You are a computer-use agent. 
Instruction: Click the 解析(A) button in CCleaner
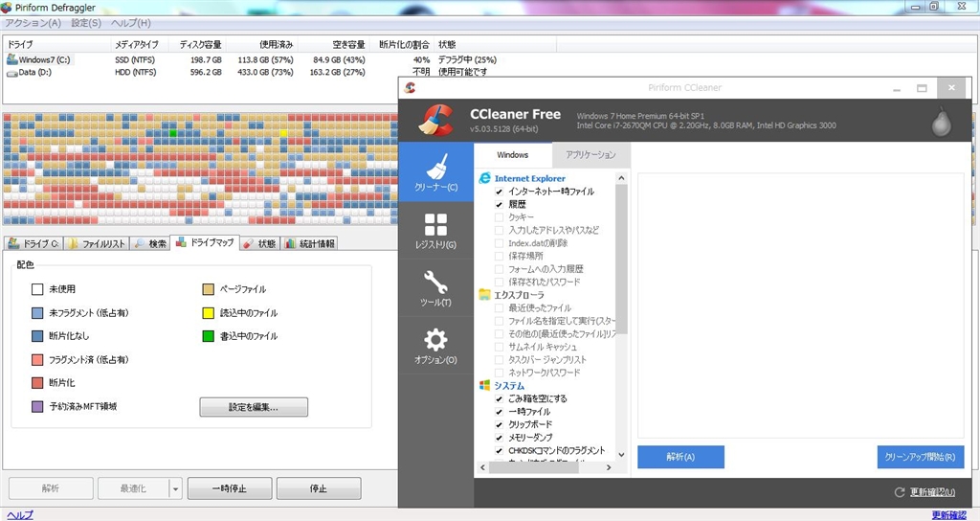pos(680,457)
